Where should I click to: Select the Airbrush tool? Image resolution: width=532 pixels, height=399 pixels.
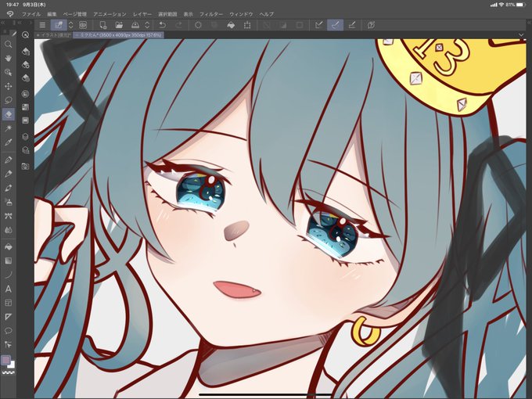(9, 202)
